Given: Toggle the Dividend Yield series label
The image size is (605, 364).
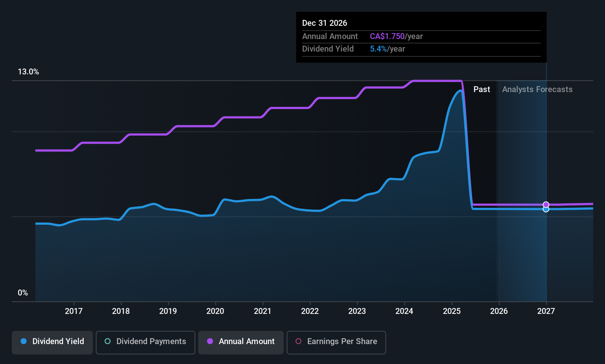Looking at the screenshot, I should click(x=58, y=341).
